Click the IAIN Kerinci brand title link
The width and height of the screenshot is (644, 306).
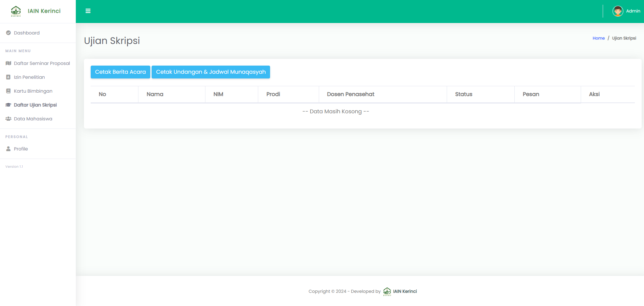(x=44, y=11)
